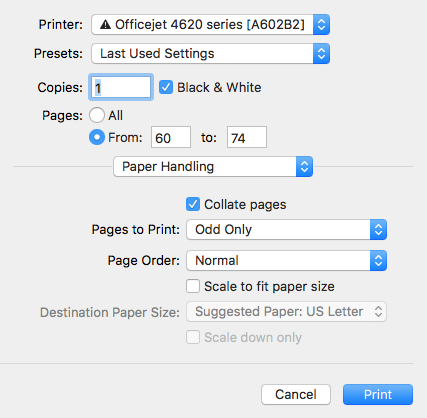Select the From page range radio button
This screenshot has height=418, width=427.
[97, 137]
